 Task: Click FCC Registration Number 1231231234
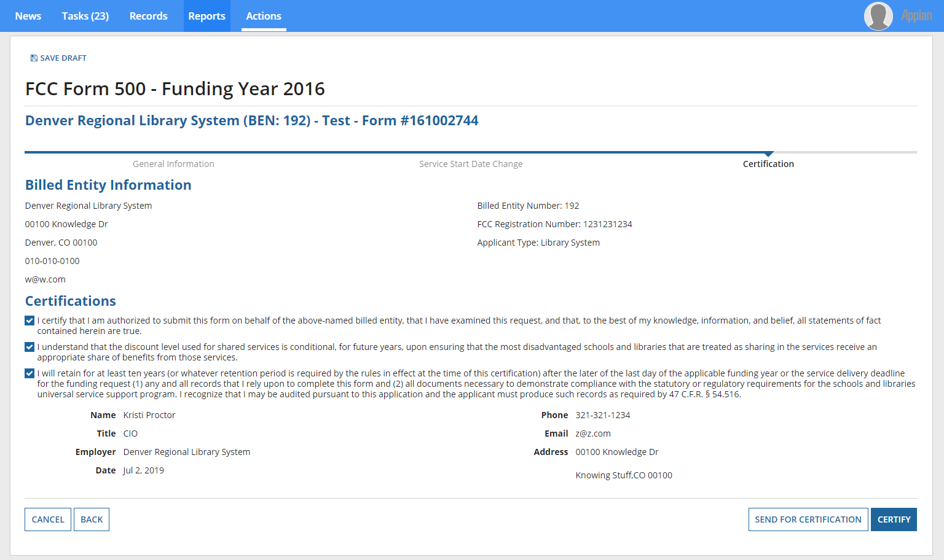(x=554, y=224)
